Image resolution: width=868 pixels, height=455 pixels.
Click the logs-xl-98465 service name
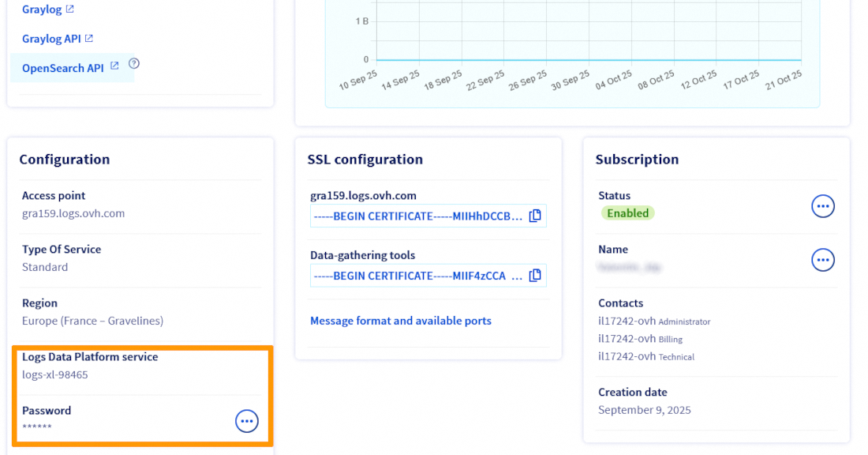coord(56,374)
